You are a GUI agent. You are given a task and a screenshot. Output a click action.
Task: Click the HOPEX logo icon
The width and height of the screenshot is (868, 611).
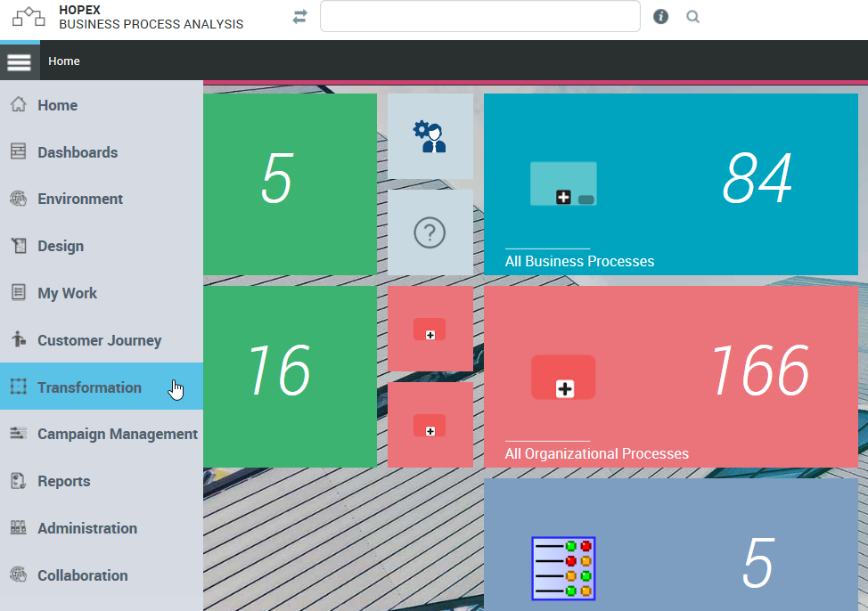pyautogui.click(x=29, y=17)
